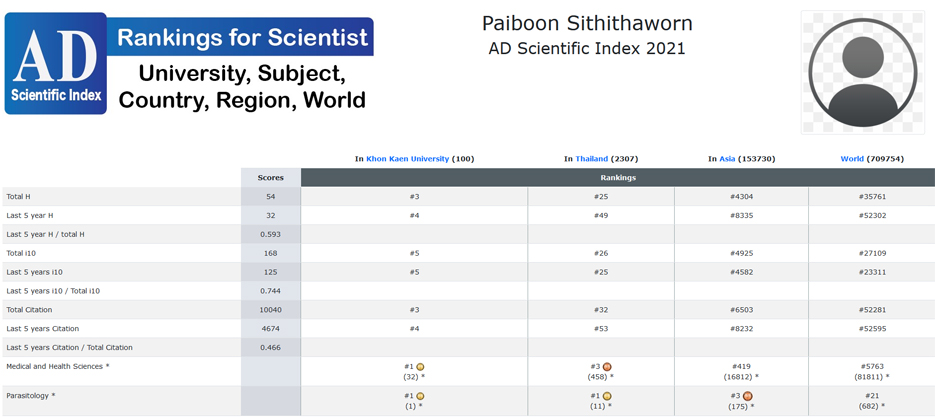The height and width of the screenshot is (417, 935).
Task: Click Paiboon Sithithaworn name heading
Action: click(586, 23)
